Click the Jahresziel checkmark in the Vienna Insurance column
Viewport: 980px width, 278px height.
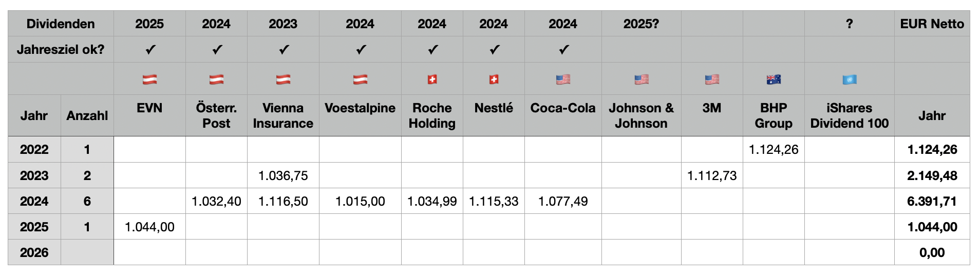284,50
